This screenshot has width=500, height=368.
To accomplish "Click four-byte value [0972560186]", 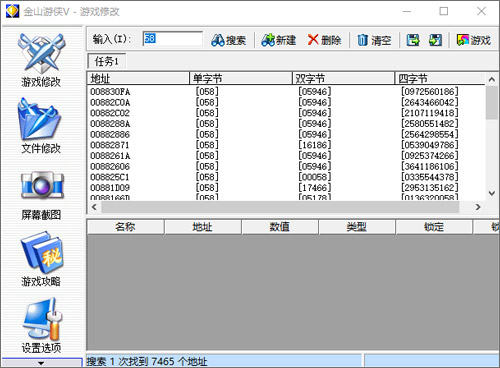I will [x=430, y=92].
